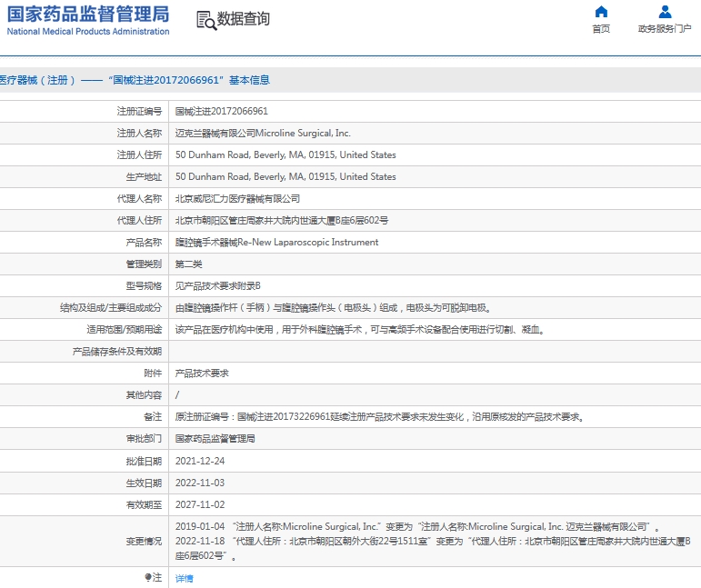The width and height of the screenshot is (701, 588).
Task: Click the National Medical Products Administration subtitle
Action: tap(88, 32)
